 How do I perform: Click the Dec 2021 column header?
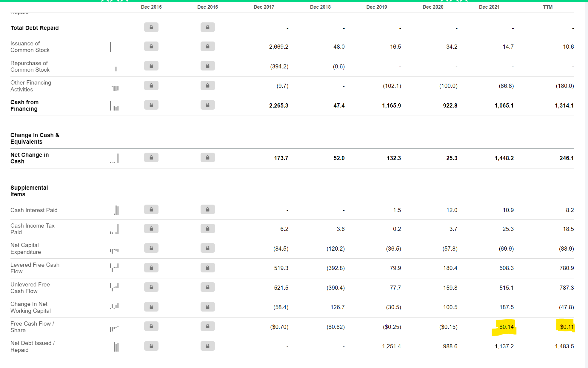(489, 7)
